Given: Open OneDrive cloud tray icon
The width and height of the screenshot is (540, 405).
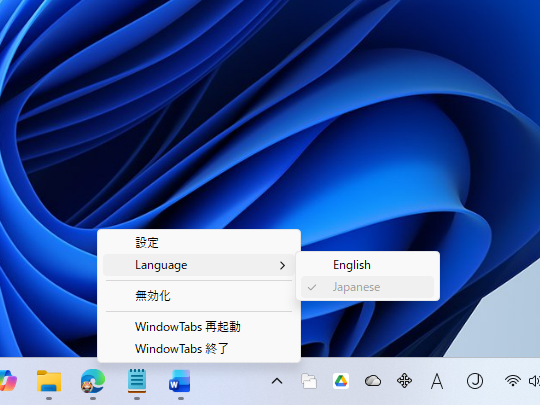Looking at the screenshot, I should [x=373, y=381].
